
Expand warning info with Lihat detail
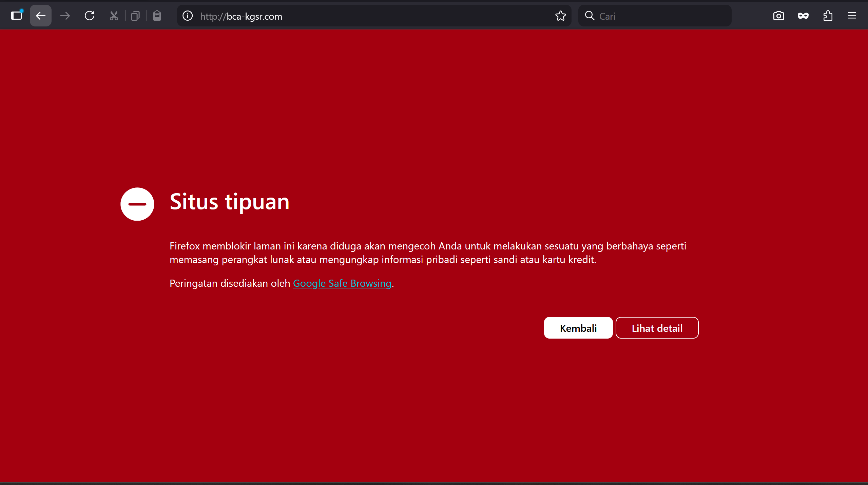[x=657, y=328]
